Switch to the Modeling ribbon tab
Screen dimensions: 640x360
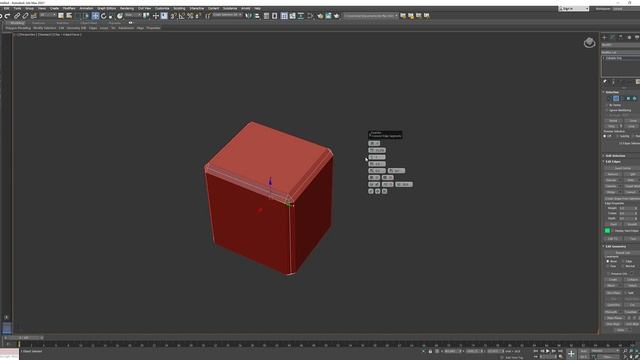click(17, 23)
